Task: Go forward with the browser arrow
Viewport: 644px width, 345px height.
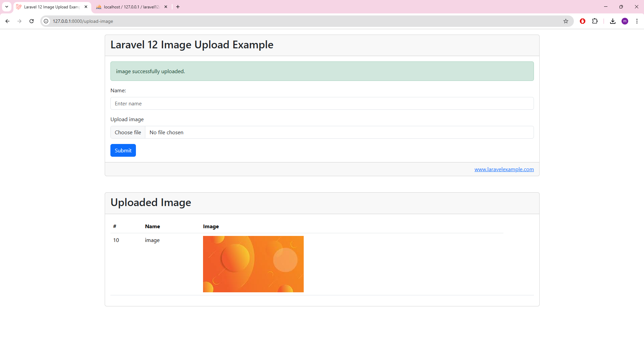Action: coord(19,21)
